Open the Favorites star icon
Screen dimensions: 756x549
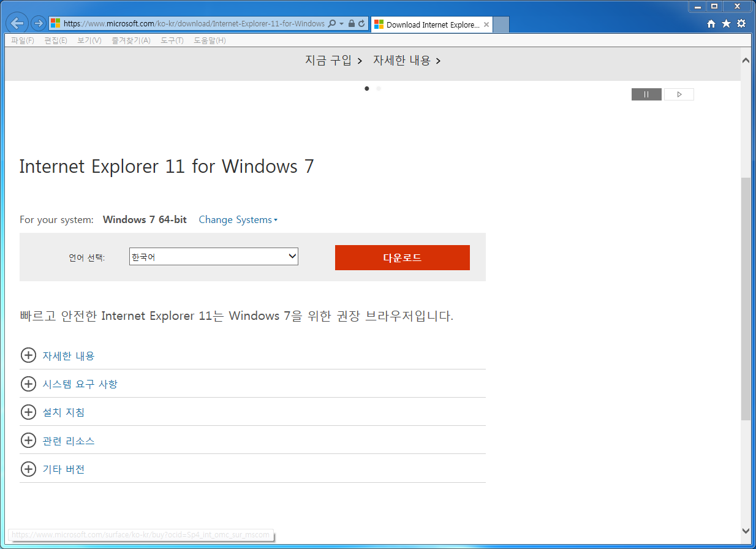726,24
